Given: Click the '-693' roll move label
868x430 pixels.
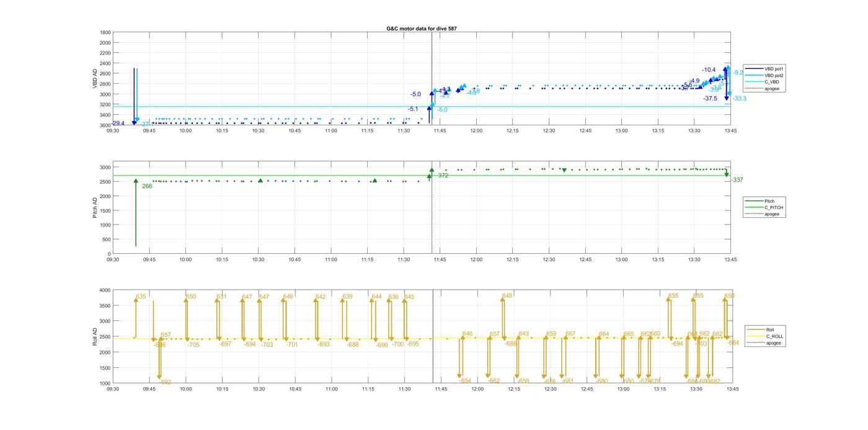Looking at the screenshot, I should point(324,344).
